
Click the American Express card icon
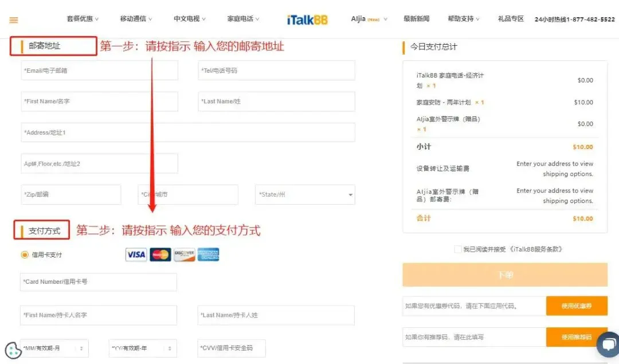[x=209, y=255]
